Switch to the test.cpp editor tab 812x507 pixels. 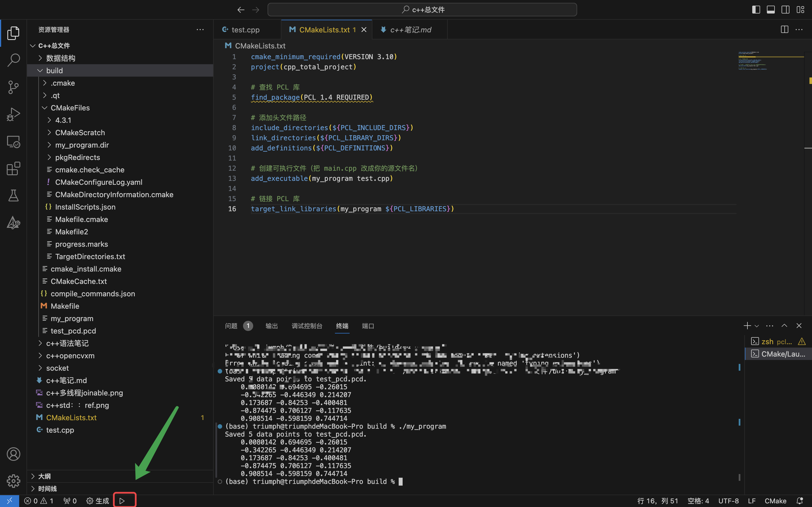coord(245,30)
